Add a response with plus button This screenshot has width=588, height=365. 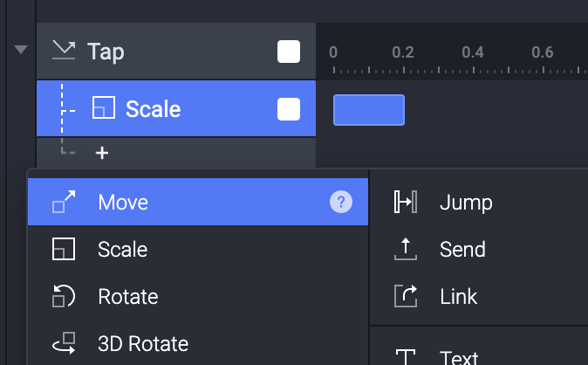tap(102, 153)
